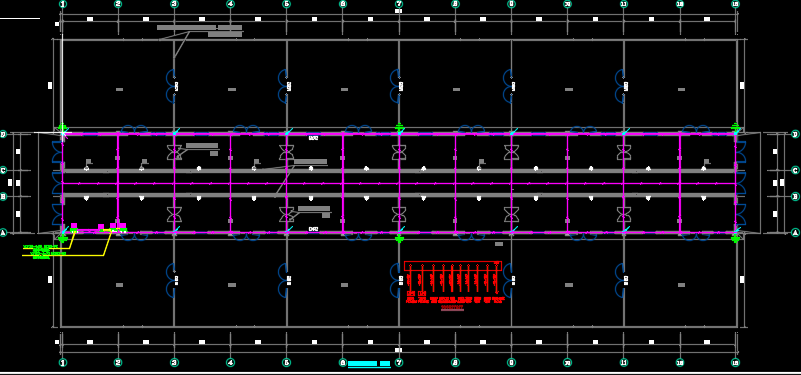The width and height of the screenshot is (801, 375).
Task: Select the underlined red caption below the diagram
Action: tap(452, 308)
